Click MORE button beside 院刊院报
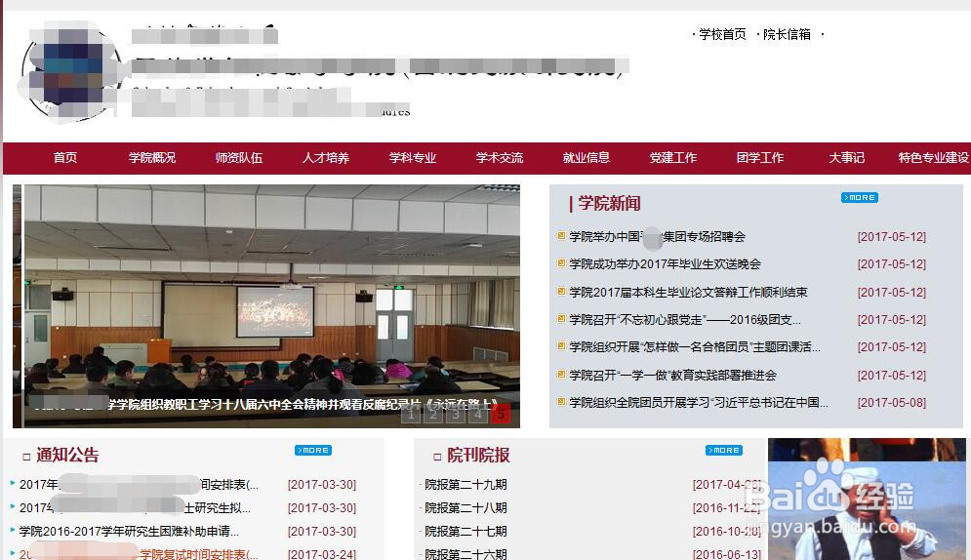971x560 pixels. pyautogui.click(x=724, y=450)
